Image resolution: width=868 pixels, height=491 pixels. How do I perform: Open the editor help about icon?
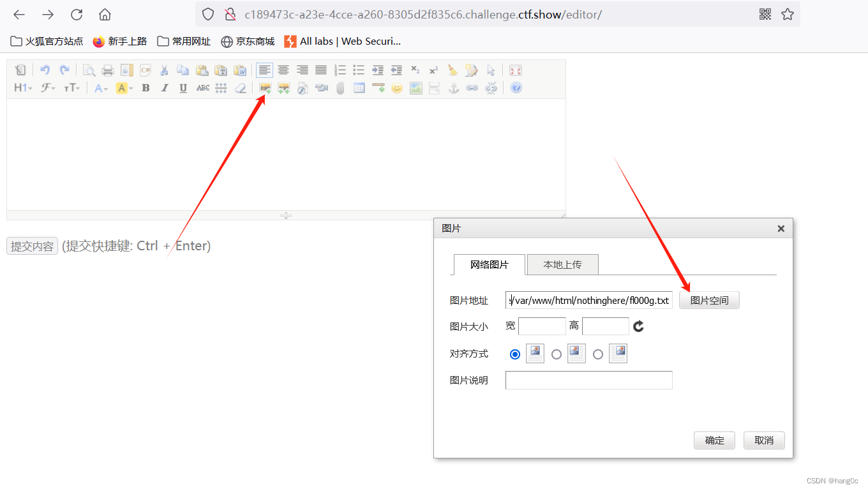(x=516, y=88)
